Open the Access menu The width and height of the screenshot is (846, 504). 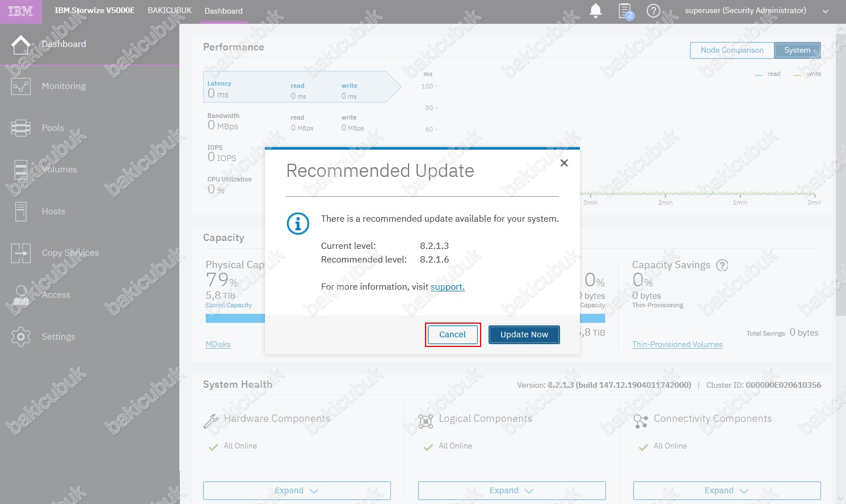56,295
